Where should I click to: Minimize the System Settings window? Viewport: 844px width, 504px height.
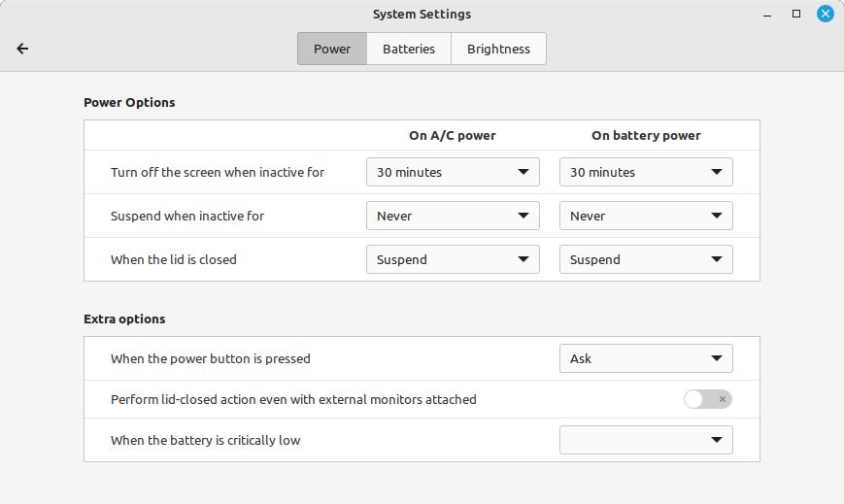[x=767, y=15]
